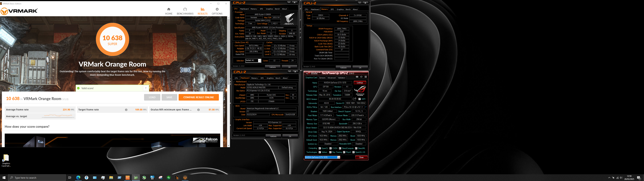Switch to Advanced tab in GPU-Z
644x181 pixels.
[x=332, y=78]
